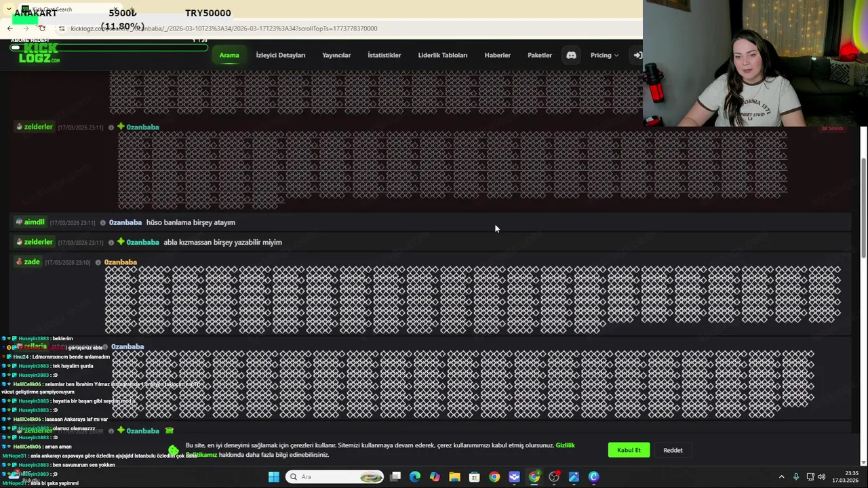Open the first Chrome icon on the taskbar
Image resolution: width=868 pixels, height=488 pixels.
pyautogui.click(x=494, y=477)
